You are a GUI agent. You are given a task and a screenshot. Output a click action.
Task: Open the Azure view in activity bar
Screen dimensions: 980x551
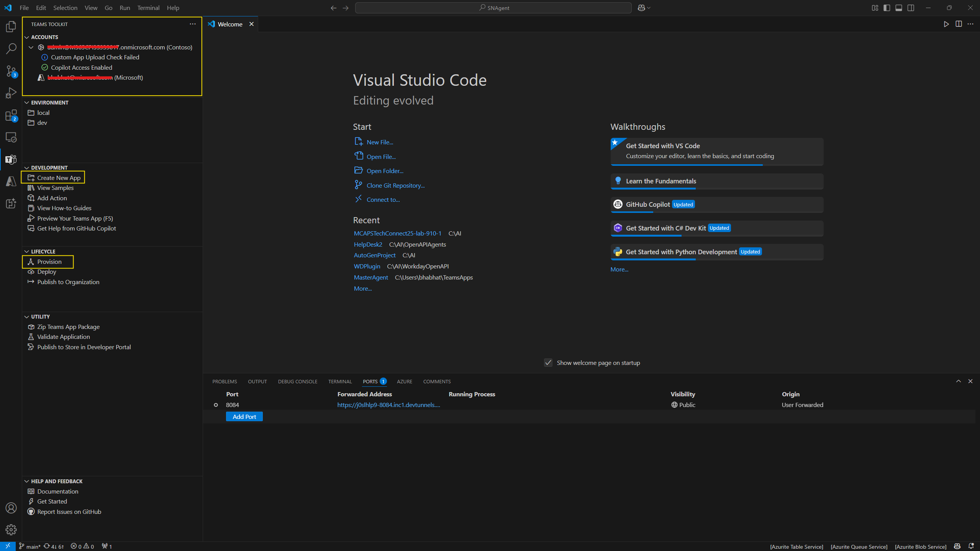[11, 181]
